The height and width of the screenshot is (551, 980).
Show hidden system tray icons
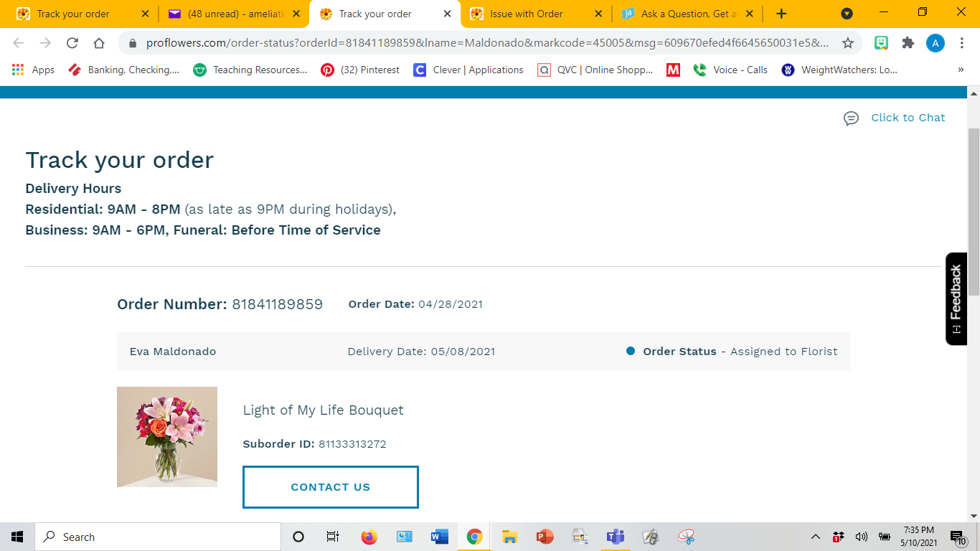pyautogui.click(x=815, y=537)
